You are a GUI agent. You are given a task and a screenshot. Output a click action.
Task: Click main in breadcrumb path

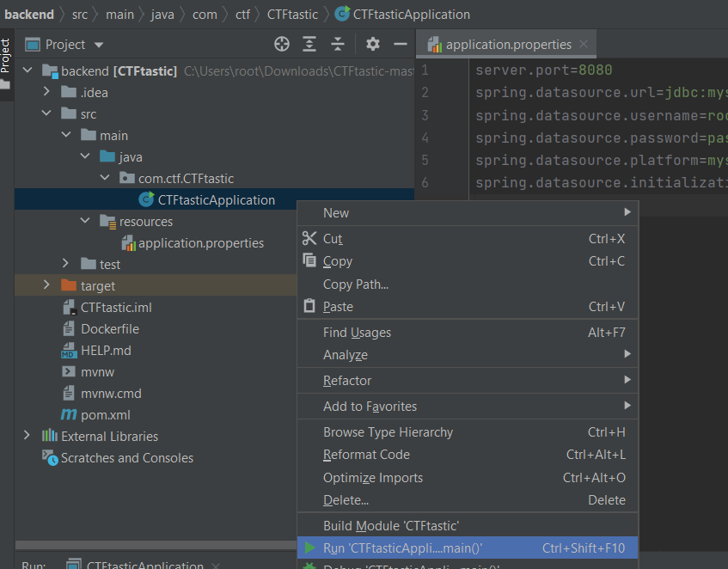pos(119,15)
